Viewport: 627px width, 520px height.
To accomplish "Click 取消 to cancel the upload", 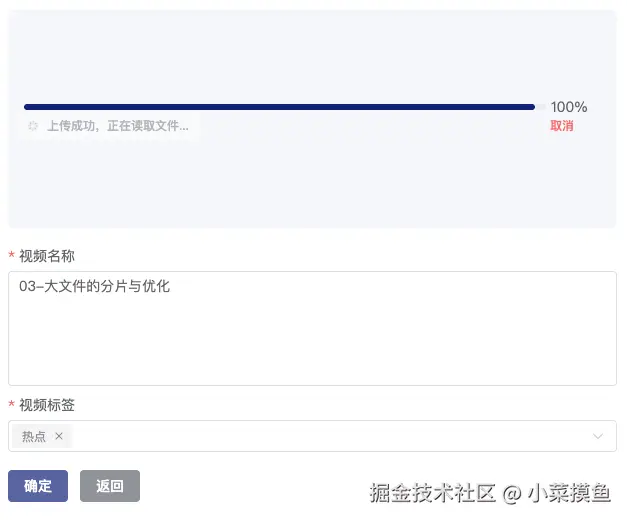I will tap(562, 126).
